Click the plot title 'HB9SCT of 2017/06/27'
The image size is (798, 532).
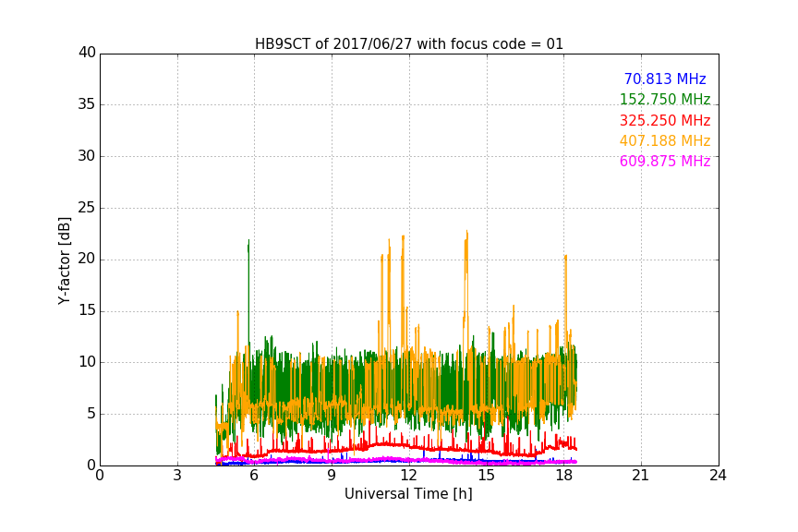[x=408, y=44]
